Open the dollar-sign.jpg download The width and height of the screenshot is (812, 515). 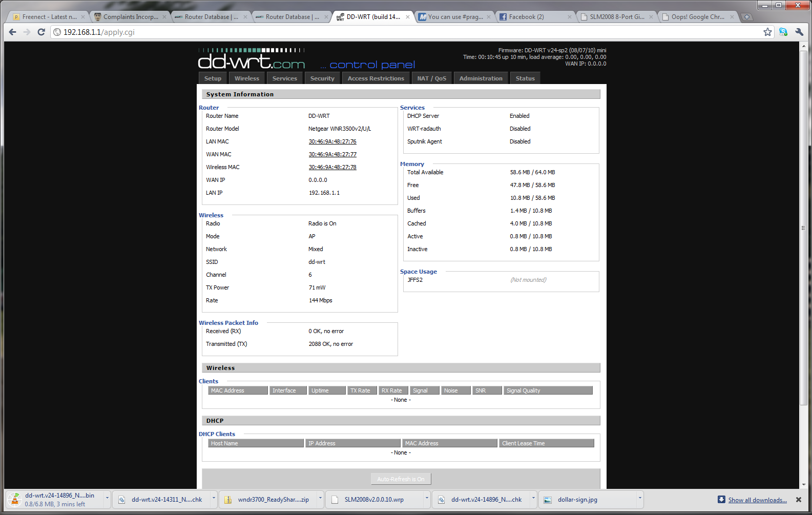point(577,500)
